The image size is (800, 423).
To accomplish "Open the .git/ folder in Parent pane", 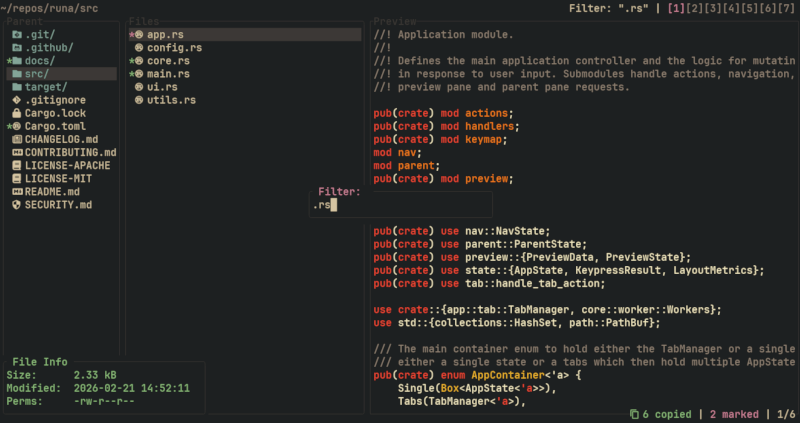I will 40,35.
